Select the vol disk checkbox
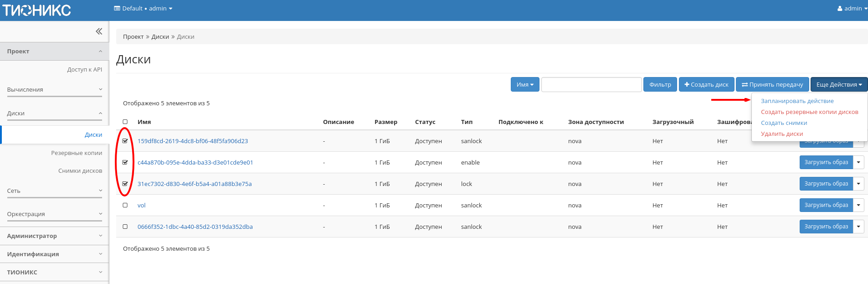 tap(125, 205)
